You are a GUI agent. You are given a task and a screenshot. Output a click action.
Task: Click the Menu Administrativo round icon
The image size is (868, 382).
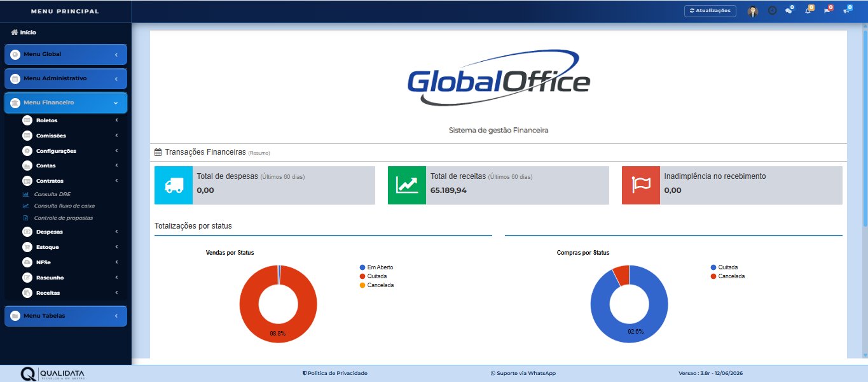click(15, 78)
